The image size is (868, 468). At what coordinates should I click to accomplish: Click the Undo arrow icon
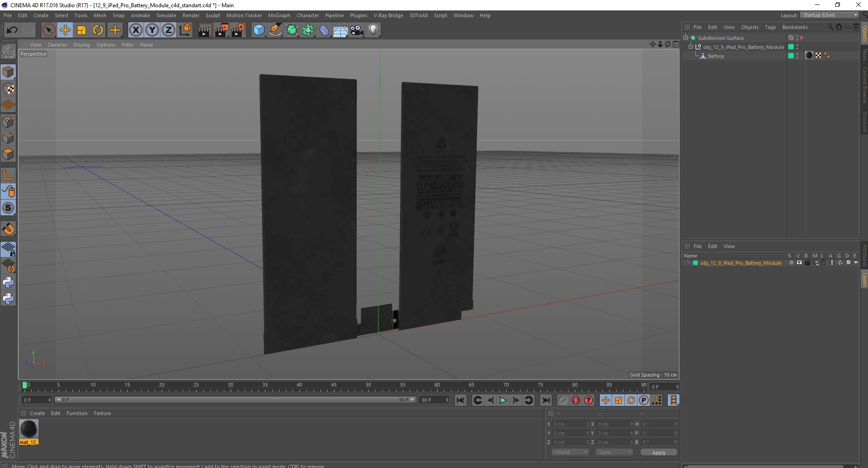click(x=12, y=30)
